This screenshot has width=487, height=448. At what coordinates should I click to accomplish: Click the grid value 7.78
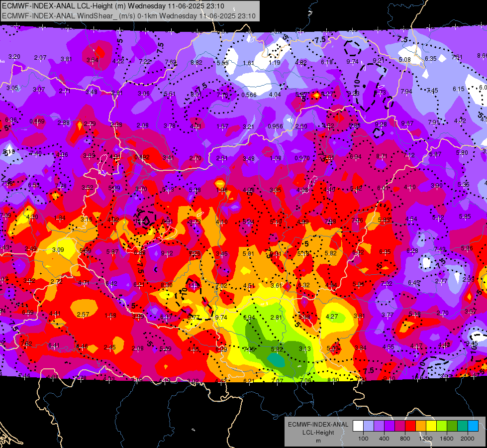[61, 186]
